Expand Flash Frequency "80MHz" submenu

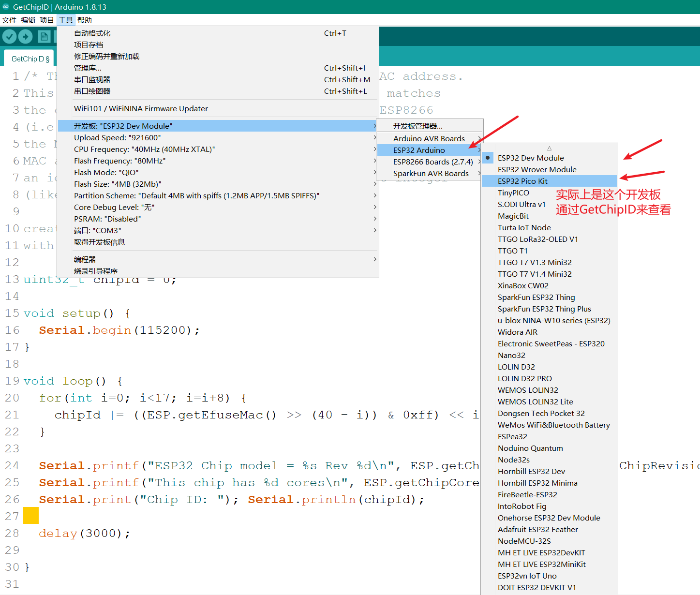[x=218, y=161]
